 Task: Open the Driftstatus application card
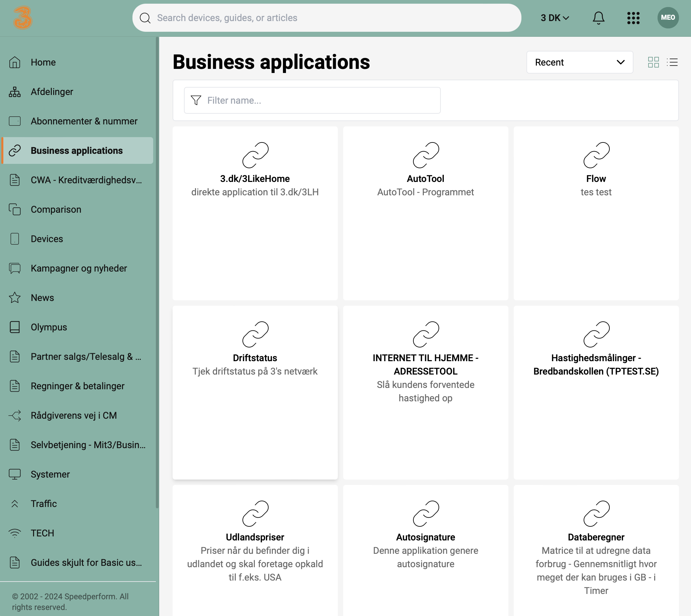[x=255, y=392]
